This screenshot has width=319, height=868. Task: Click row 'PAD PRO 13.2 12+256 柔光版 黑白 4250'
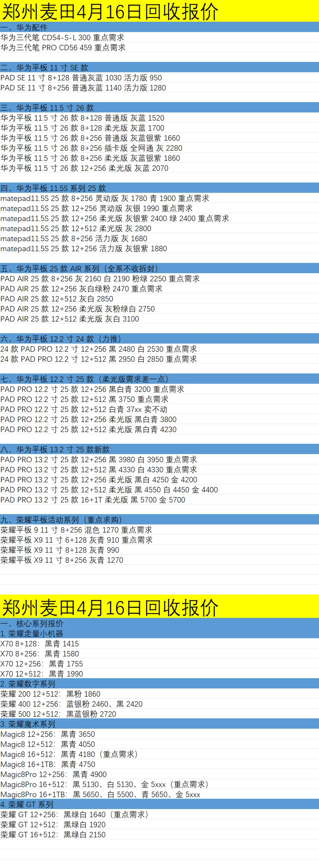click(159, 480)
